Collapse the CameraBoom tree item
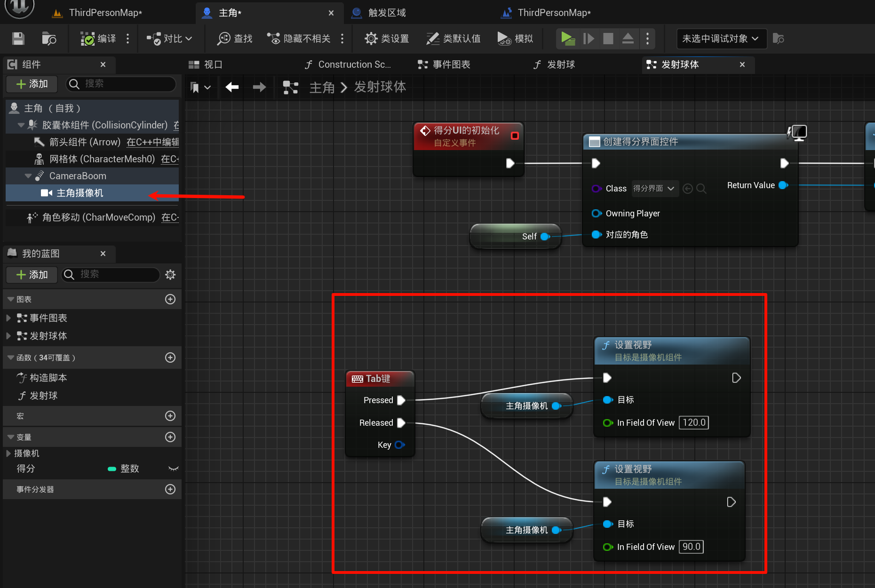The height and width of the screenshot is (588, 875). [x=28, y=176]
